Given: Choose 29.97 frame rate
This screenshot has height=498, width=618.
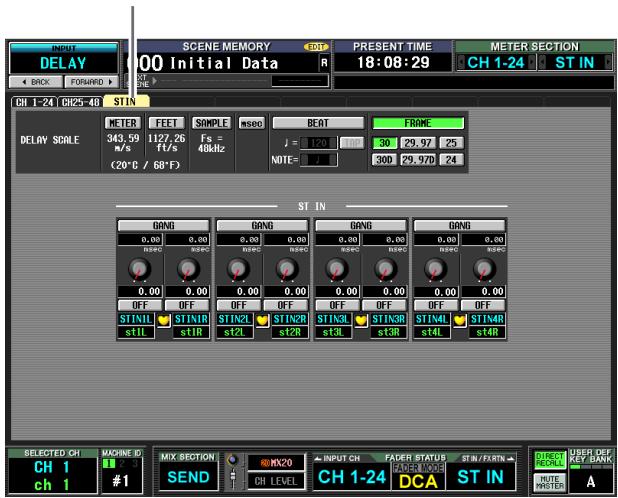Looking at the screenshot, I should coord(418,143).
